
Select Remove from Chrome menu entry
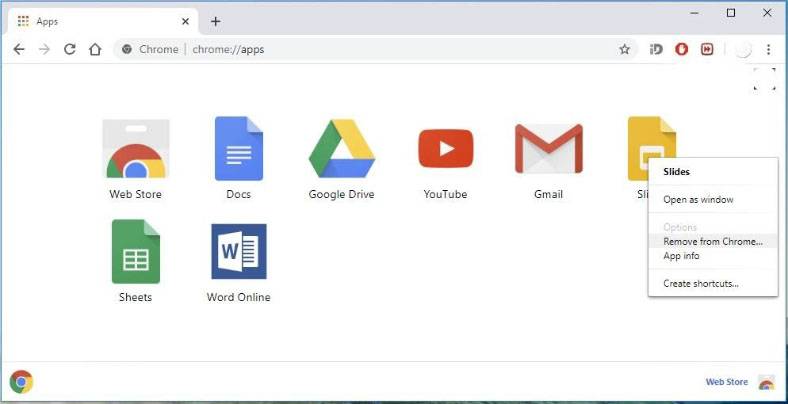click(x=713, y=241)
